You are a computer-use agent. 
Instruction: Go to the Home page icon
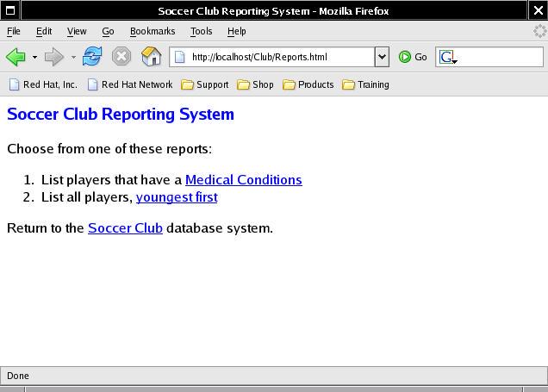[151, 57]
